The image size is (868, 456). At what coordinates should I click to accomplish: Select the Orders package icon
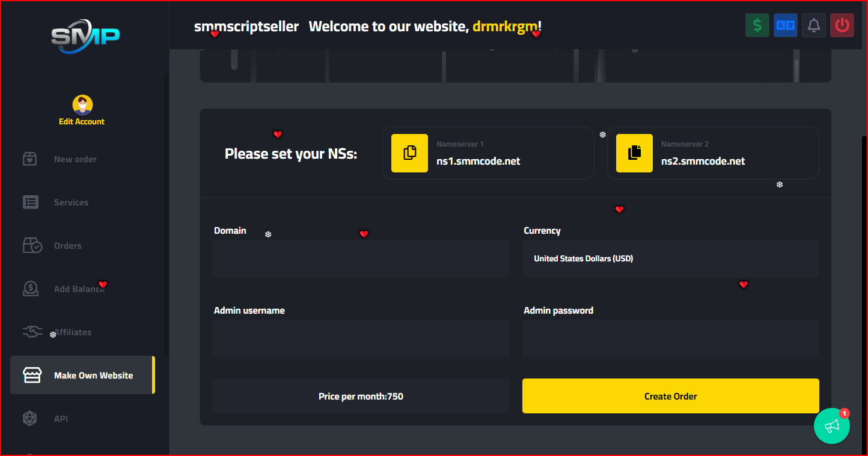click(x=32, y=245)
